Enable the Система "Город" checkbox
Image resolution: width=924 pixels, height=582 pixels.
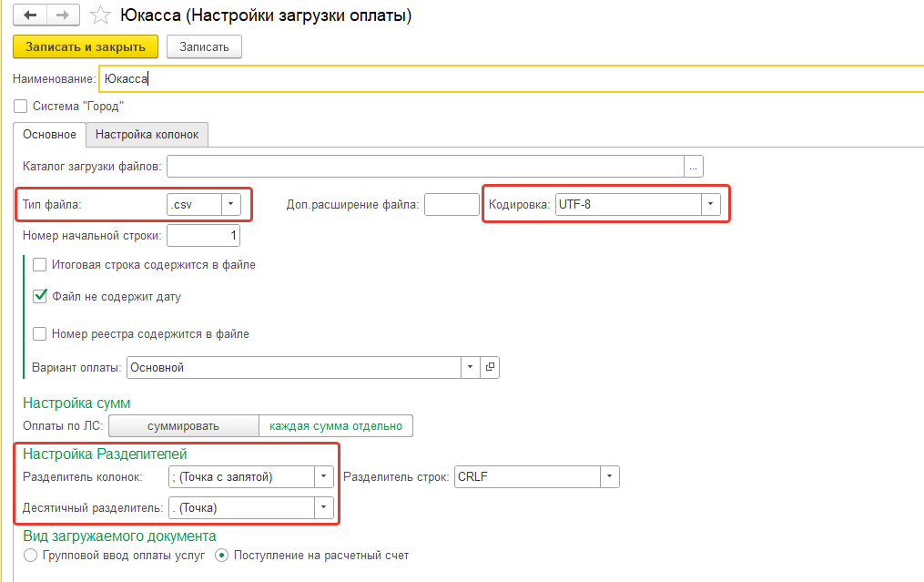tap(21, 106)
